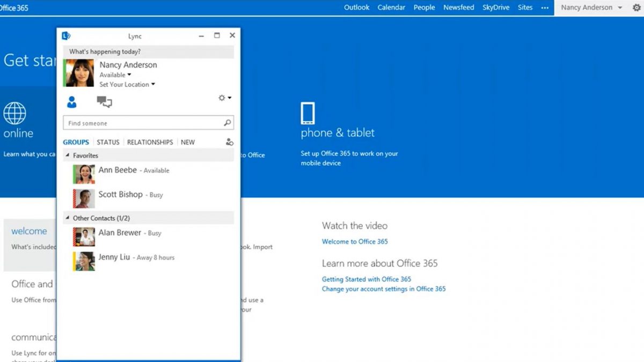This screenshot has height=362, width=644.
Task: Click Scott Bishop's contact photo
Action: (x=84, y=198)
